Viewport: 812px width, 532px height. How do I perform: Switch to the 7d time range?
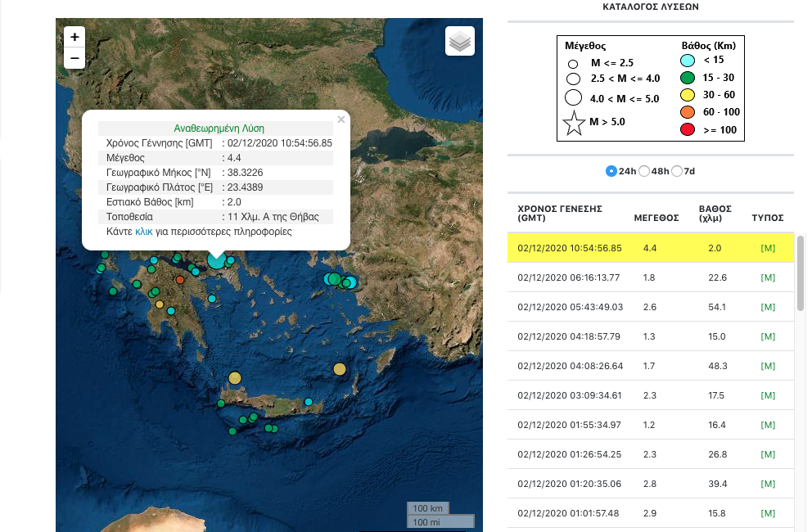[677, 171]
